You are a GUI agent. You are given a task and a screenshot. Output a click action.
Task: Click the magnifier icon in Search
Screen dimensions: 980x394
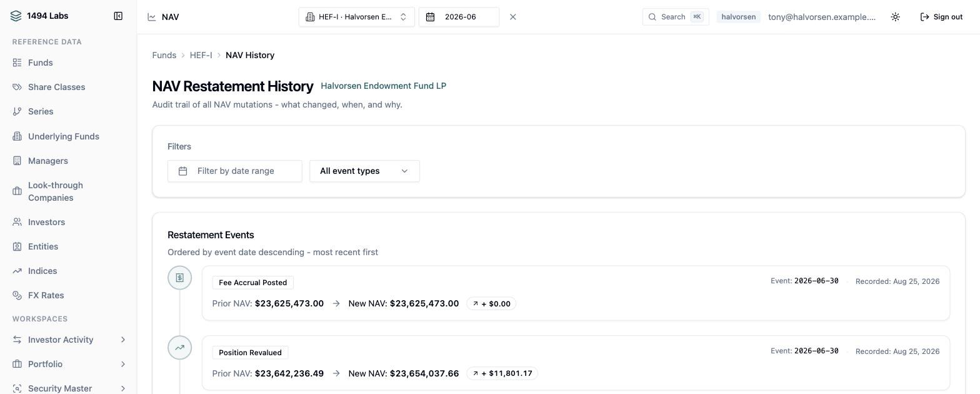(x=652, y=17)
